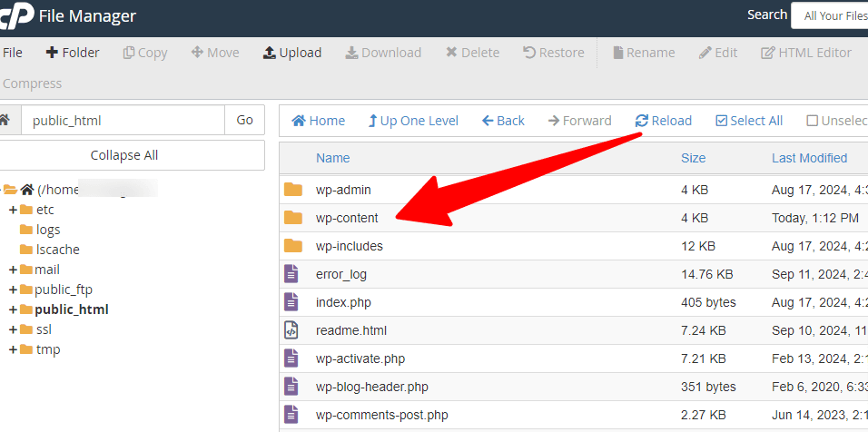Viewport: 868px width, 432px height.
Task: Click the error_log file icon
Action: click(x=291, y=274)
